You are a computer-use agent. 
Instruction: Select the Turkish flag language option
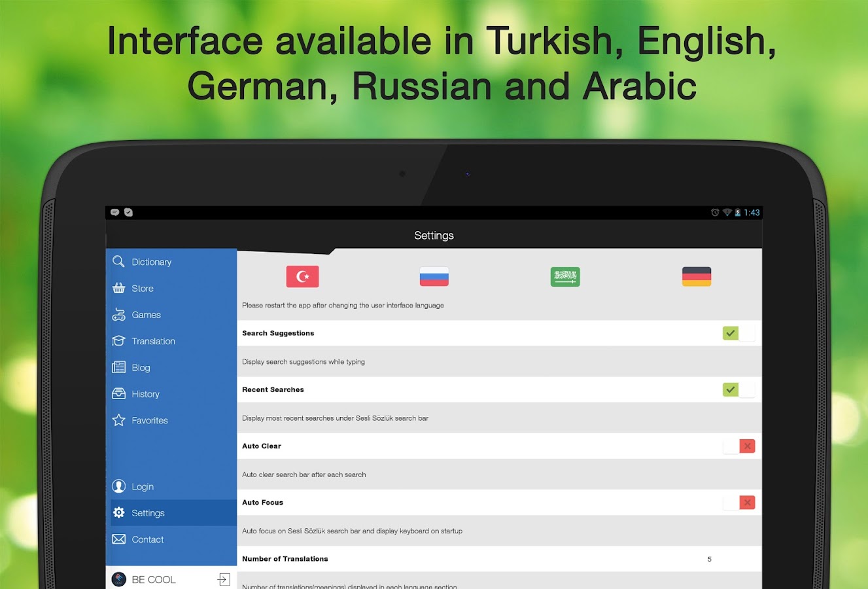coord(302,276)
